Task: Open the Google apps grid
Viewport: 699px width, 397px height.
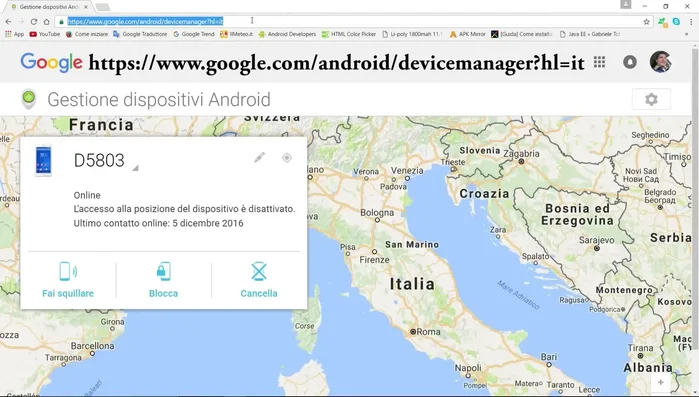Action: coord(600,62)
